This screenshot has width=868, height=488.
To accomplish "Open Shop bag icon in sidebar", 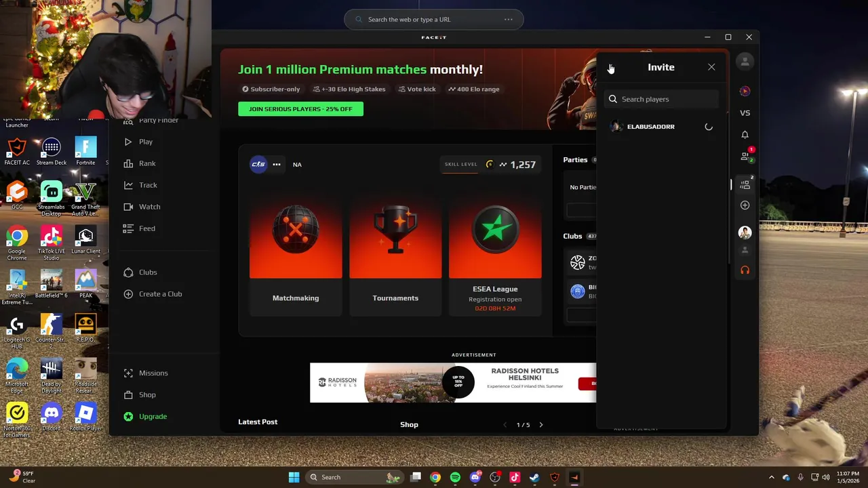I will [x=128, y=394].
